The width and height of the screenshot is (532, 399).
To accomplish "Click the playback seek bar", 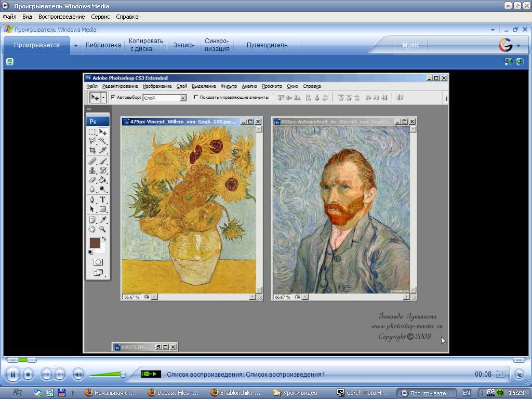I will click(x=265, y=360).
